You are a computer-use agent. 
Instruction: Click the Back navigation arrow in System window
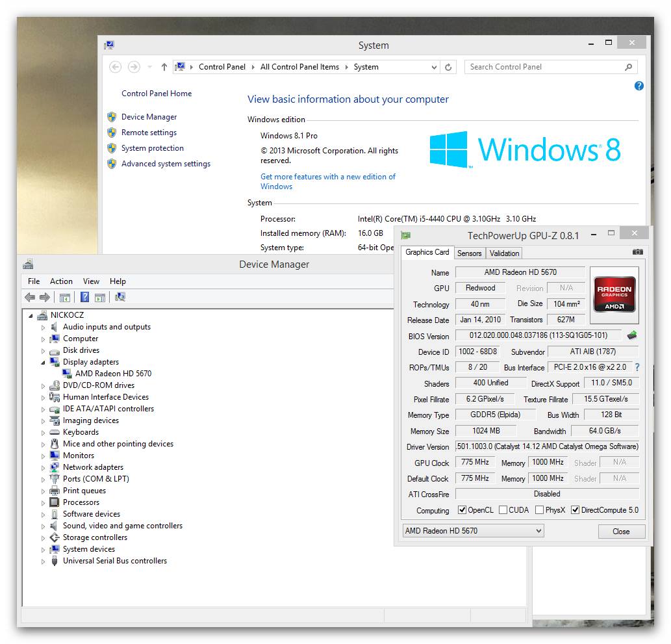point(115,67)
